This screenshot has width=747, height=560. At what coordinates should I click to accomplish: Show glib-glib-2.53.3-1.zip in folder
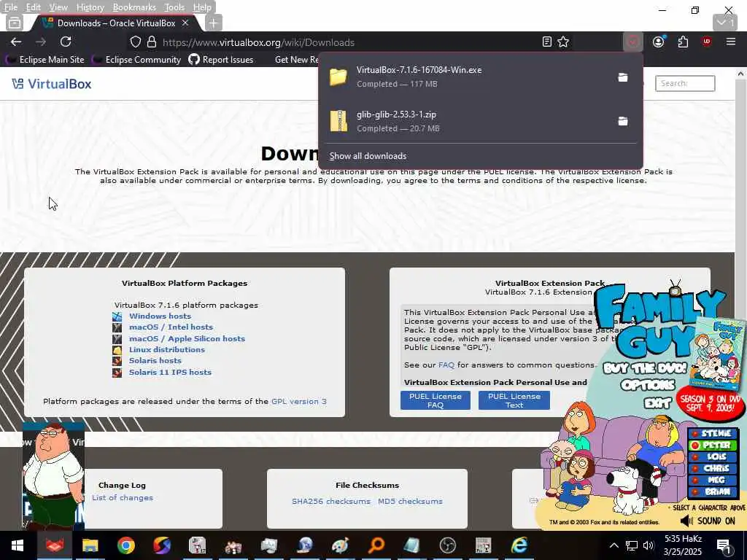pos(623,121)
